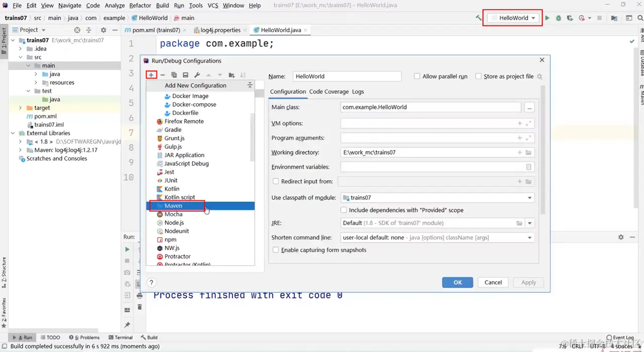
Task: Click the Run Anything icon in toolbar
Action: pos(629,18)
